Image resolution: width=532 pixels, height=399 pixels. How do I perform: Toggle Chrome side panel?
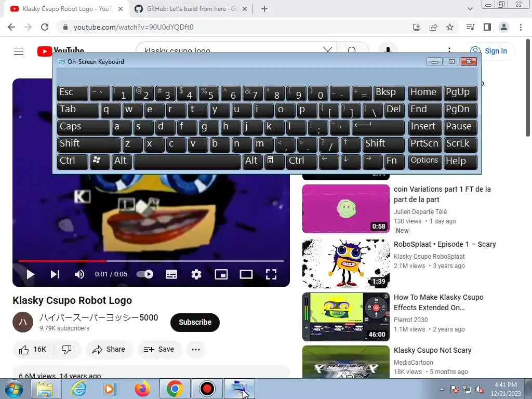coord(487,27)
